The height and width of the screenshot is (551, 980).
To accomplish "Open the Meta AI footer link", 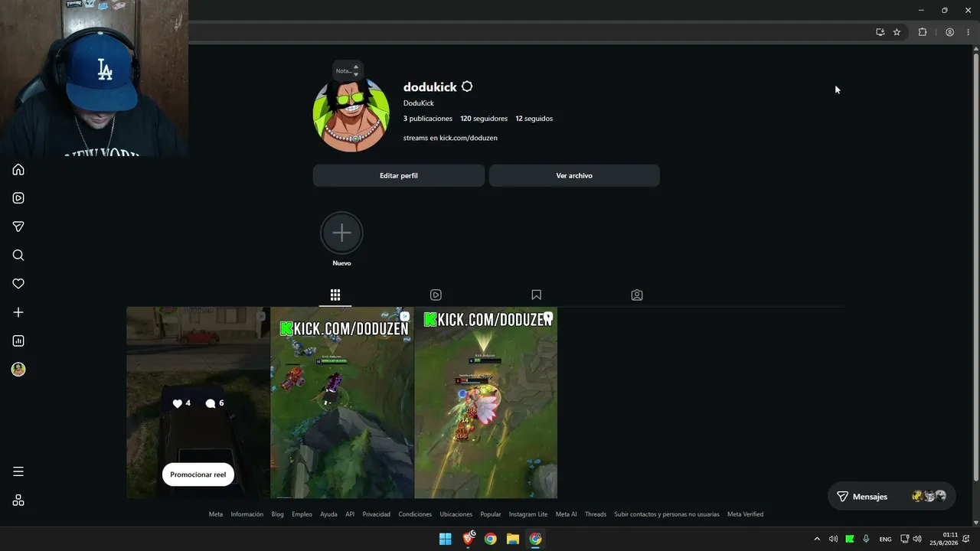I will tap(567, 514).
